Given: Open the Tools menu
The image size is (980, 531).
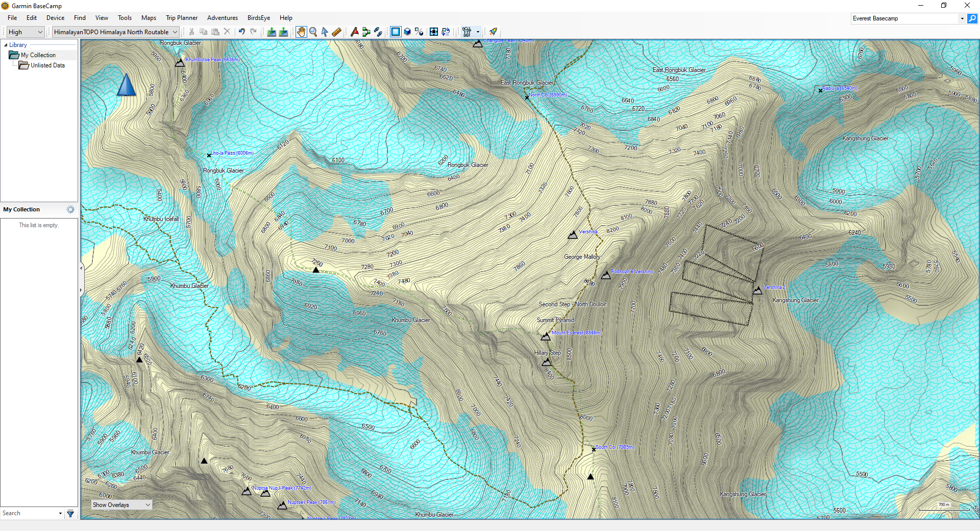Looking at the screenshot, I should pos(125,18).
